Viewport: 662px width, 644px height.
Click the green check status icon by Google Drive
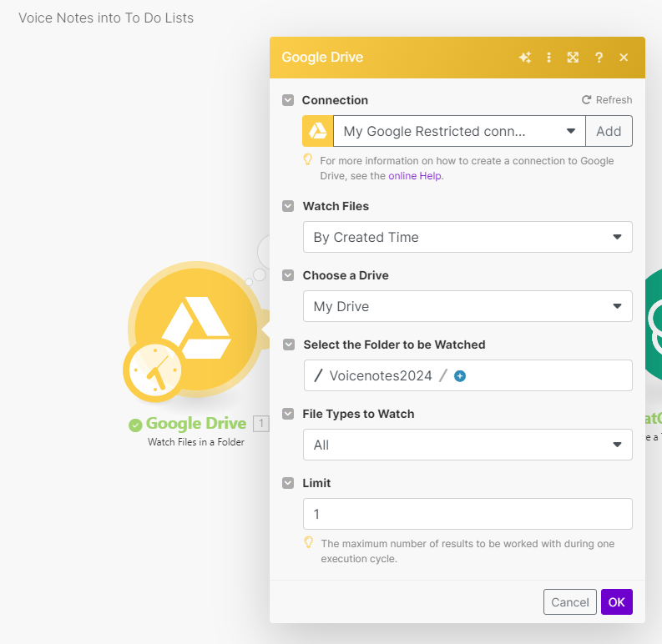coord(135,425)
